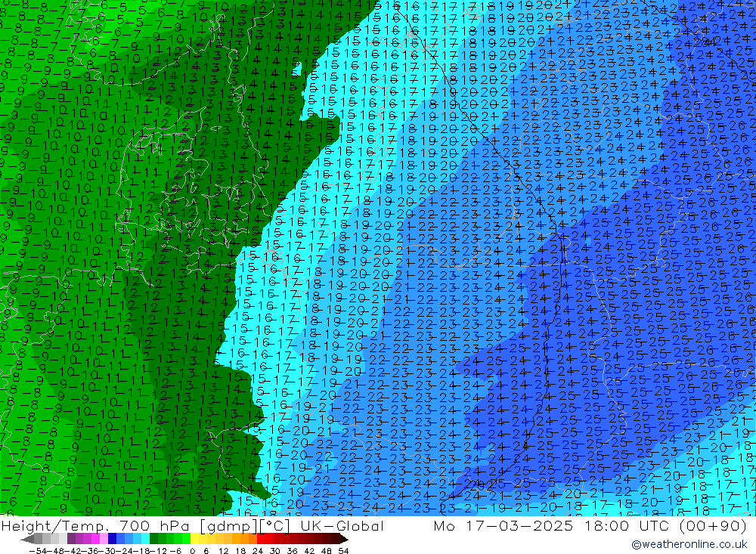Pick the darkest green legend swatch
Image resolution: width=756 pixels, height=554 pixels.
[x=153, y=539]
